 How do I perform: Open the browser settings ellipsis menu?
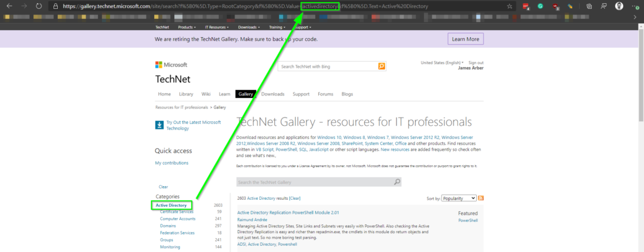point(635,6)
